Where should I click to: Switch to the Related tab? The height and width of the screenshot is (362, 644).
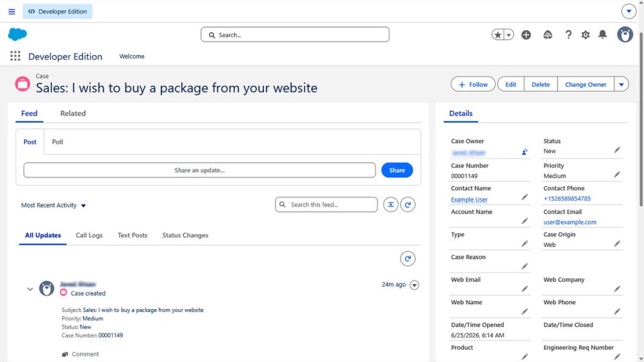tap(73, 113)
